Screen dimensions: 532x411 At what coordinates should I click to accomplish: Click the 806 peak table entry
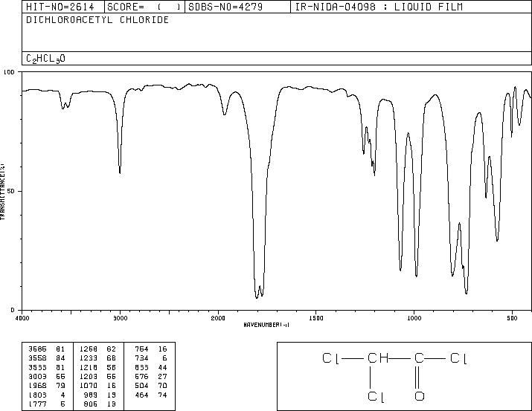100,404
